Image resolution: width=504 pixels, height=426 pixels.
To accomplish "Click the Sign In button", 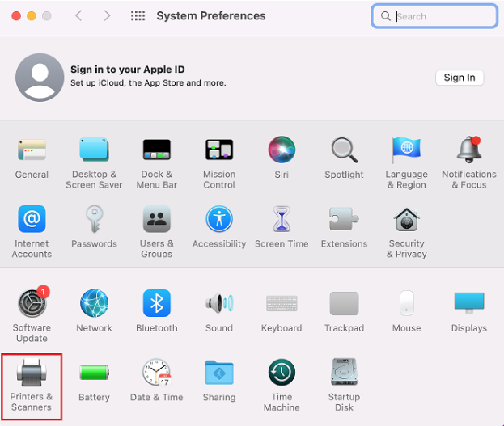I will [x=460, y=78].
